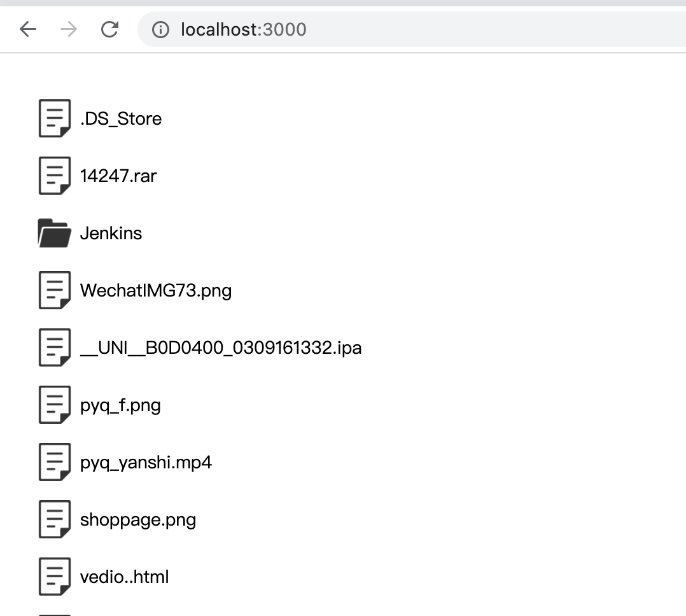The image size is (686, 616).
Task: Open __UNI__B0D0400_0309161332.ipa link
Action: [221, 348]
